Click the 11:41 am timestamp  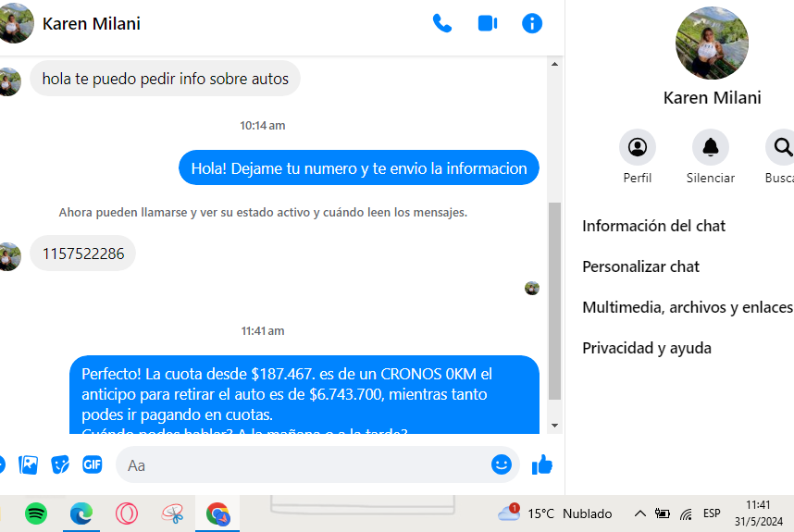pyautogui.click(x=262, y=331)
